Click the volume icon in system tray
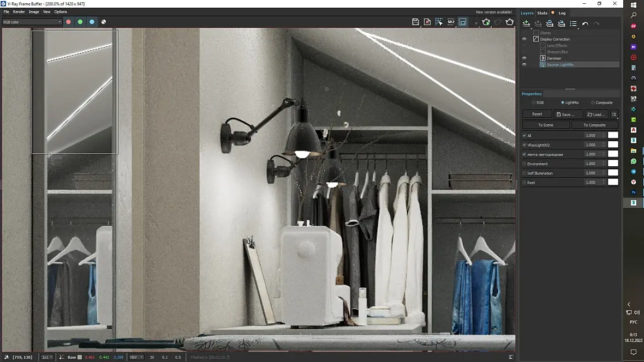644x362 pixels. [x=637, y=312]
